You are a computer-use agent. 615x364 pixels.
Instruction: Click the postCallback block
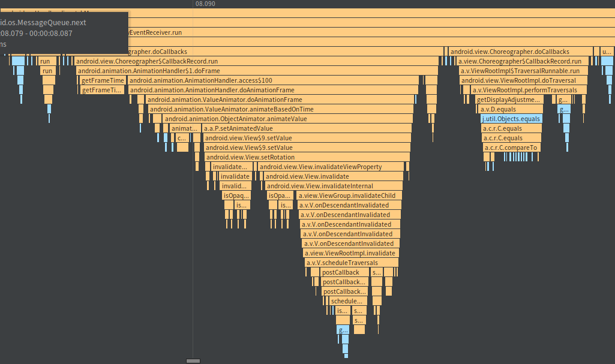pos(345,272)
